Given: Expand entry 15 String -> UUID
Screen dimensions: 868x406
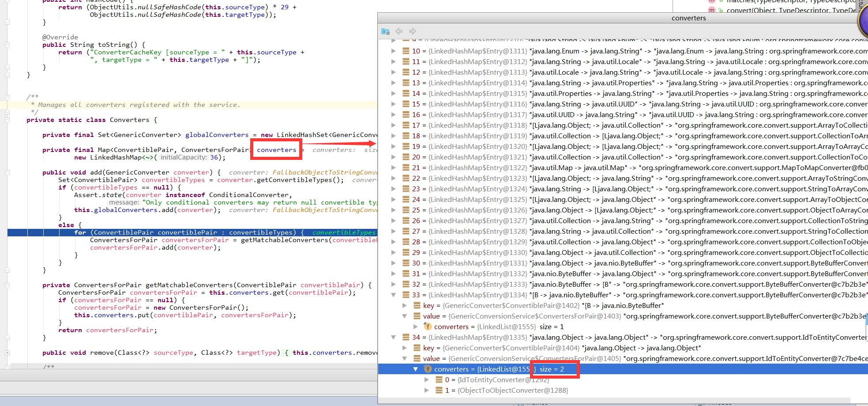Looking at the screenshot, I should click(x=393, y=104).
